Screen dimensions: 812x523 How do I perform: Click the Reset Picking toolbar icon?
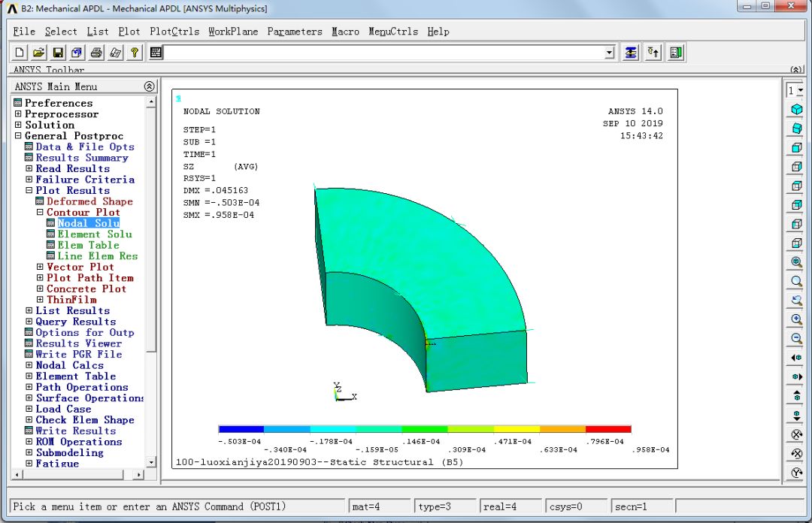click(653, 53)
